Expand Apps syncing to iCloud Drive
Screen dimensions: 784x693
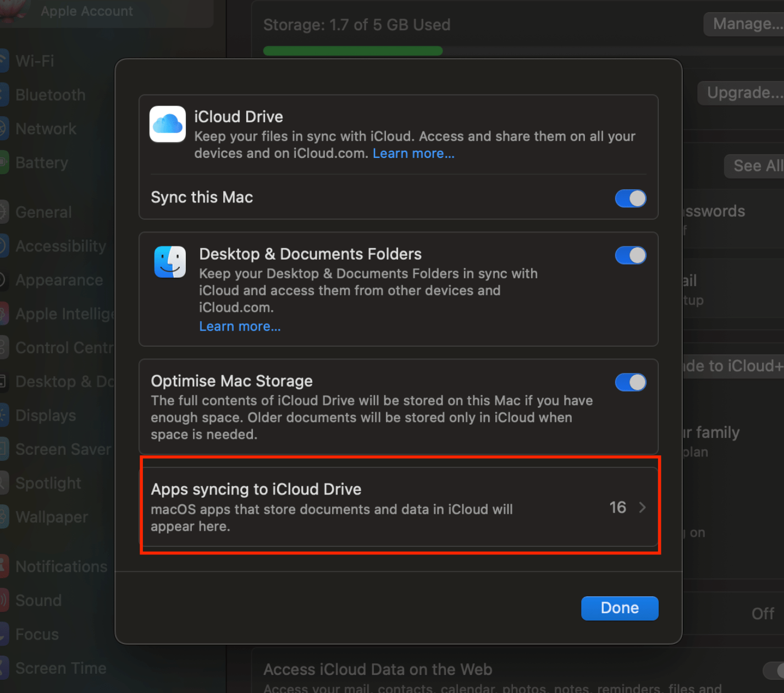pyautogui.click(x=642, y=507)
